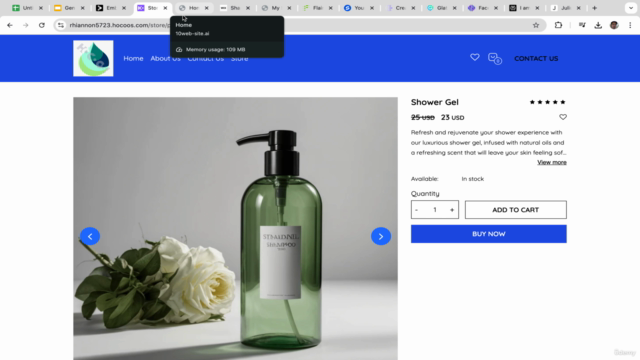Close the Gen tab
640x360 pixels.
(82, 8)
